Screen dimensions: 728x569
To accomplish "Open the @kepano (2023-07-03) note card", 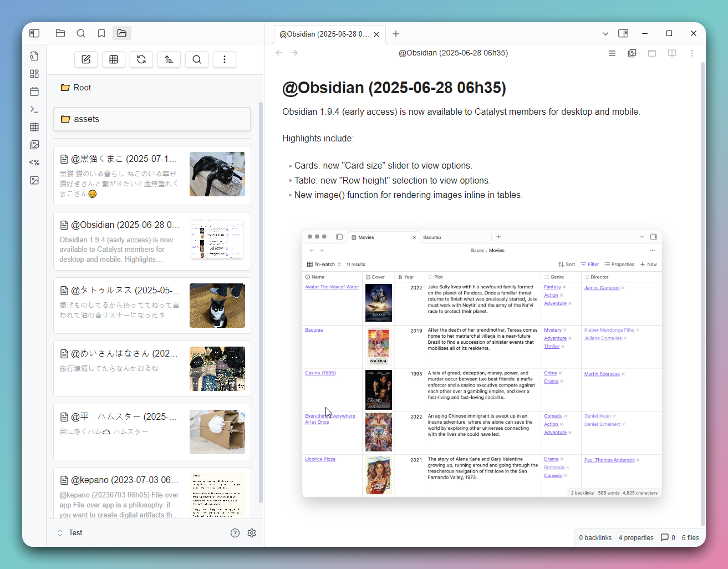I will click(x=152, y=494).
